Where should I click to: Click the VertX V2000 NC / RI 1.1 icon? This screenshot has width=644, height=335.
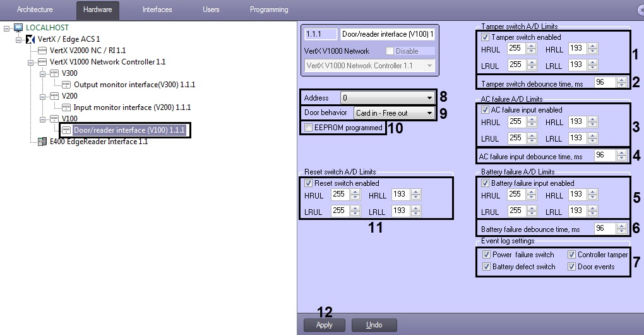click(x=42, y=51)
